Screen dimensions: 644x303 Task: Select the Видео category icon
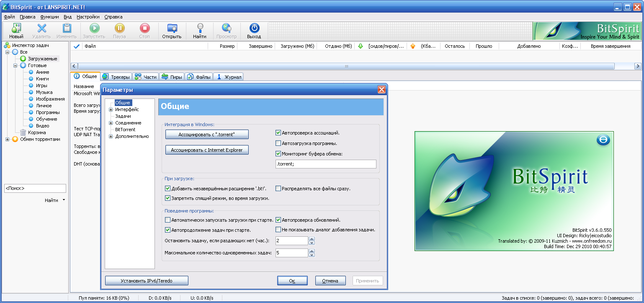click(x=31, y=126)
